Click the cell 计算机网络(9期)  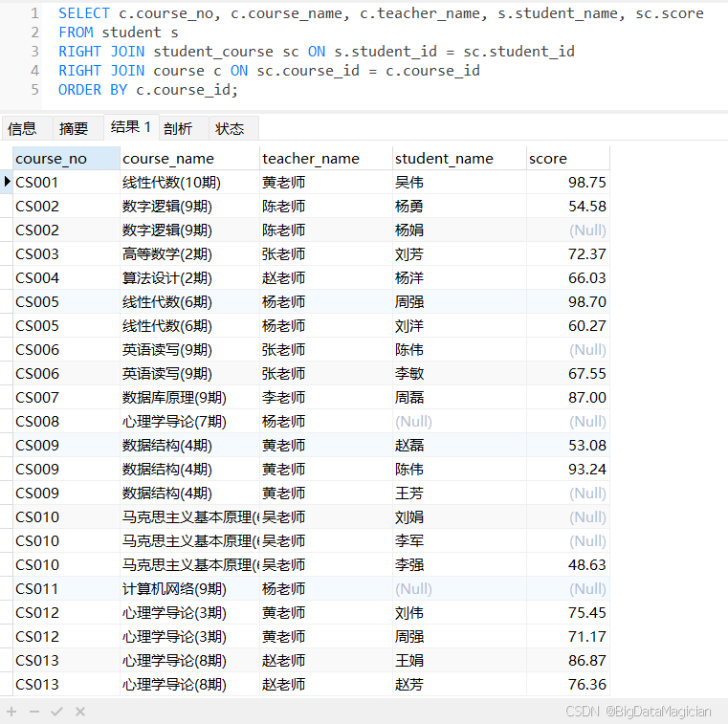(x=190, y=588)
